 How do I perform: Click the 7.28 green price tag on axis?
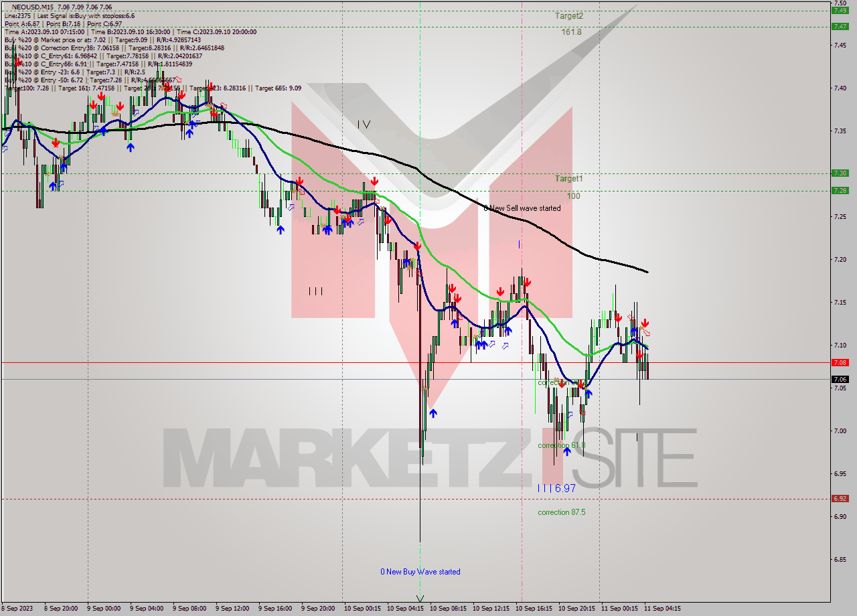click(x=840, y=190)
